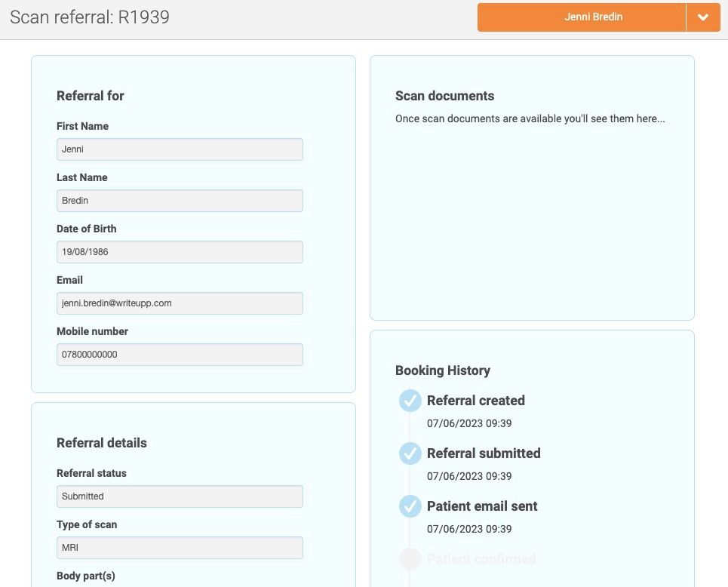Click the Referral created checkmark icon
Viewport: 728px width, 587px height.
pos(410,401)
